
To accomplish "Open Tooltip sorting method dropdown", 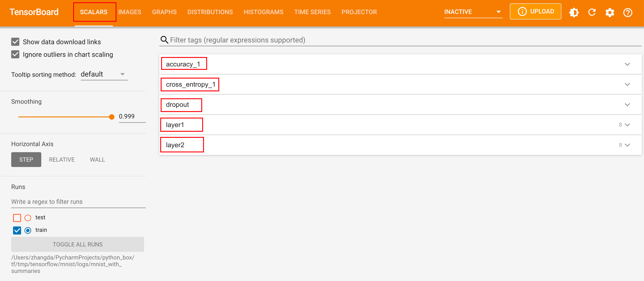I will click(x=104, y=74).
